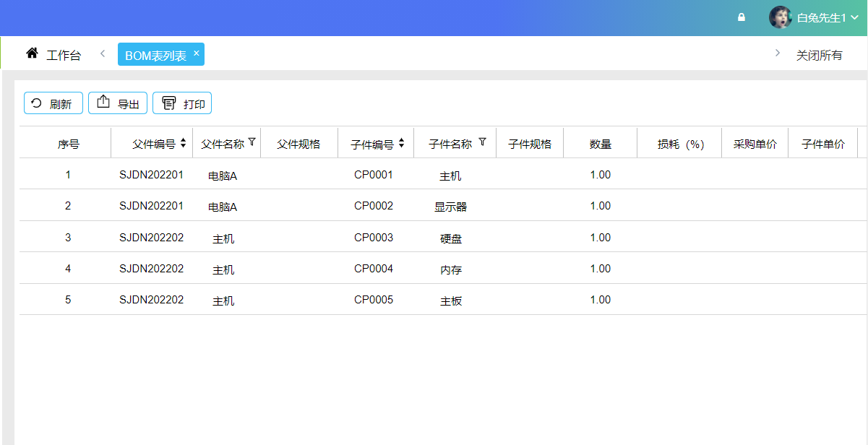Toggle sorting on the 父件编号 column

[x=184, y=142]
